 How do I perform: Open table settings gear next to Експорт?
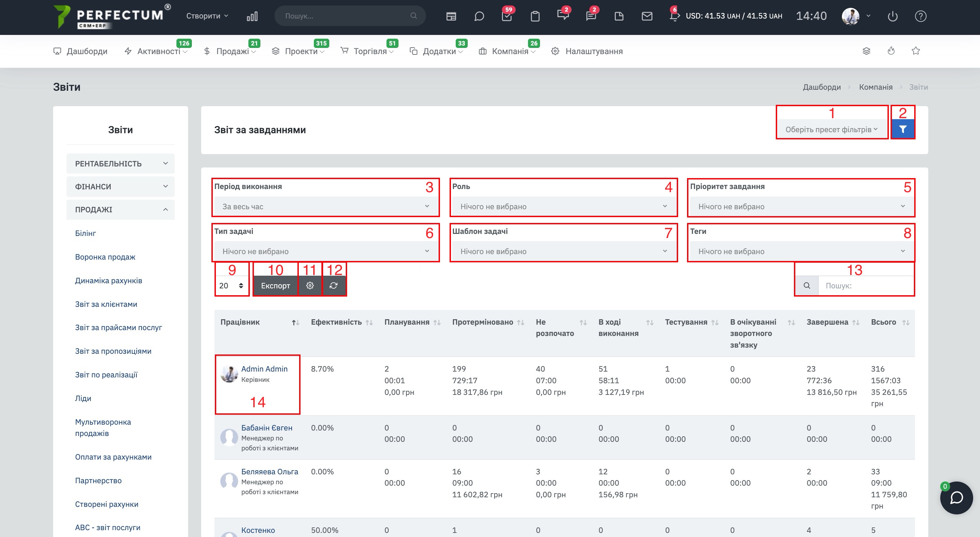click(310, 286)
